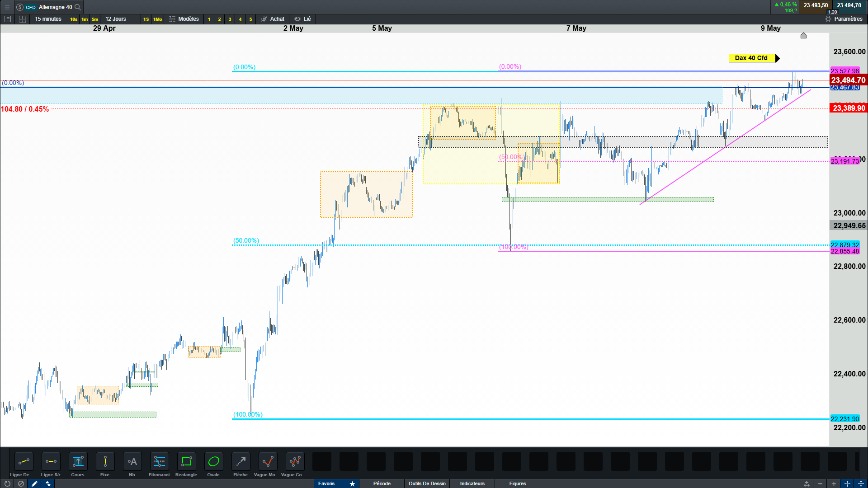Screen dimensions: 868x488
Task: Expand the Modèles templates menu
Action: click(x=184, y=19)
